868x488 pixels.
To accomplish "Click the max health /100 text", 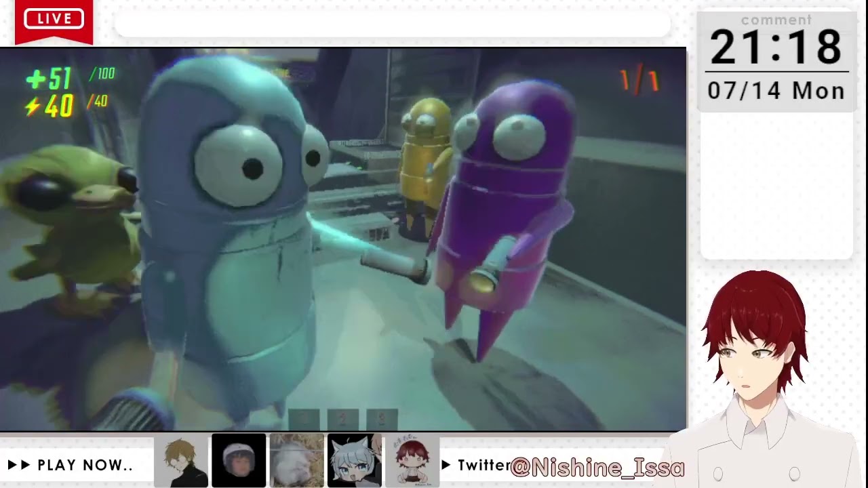I will (102, 74).
